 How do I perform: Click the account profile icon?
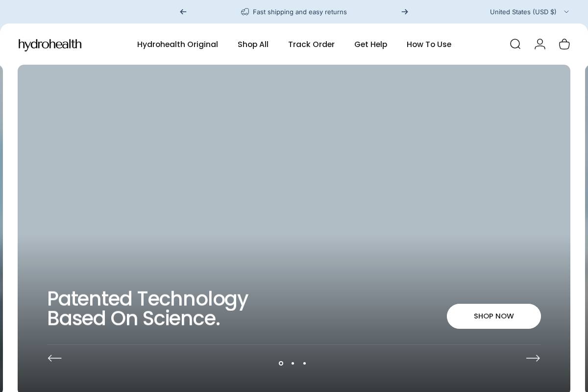coord(540,44)
